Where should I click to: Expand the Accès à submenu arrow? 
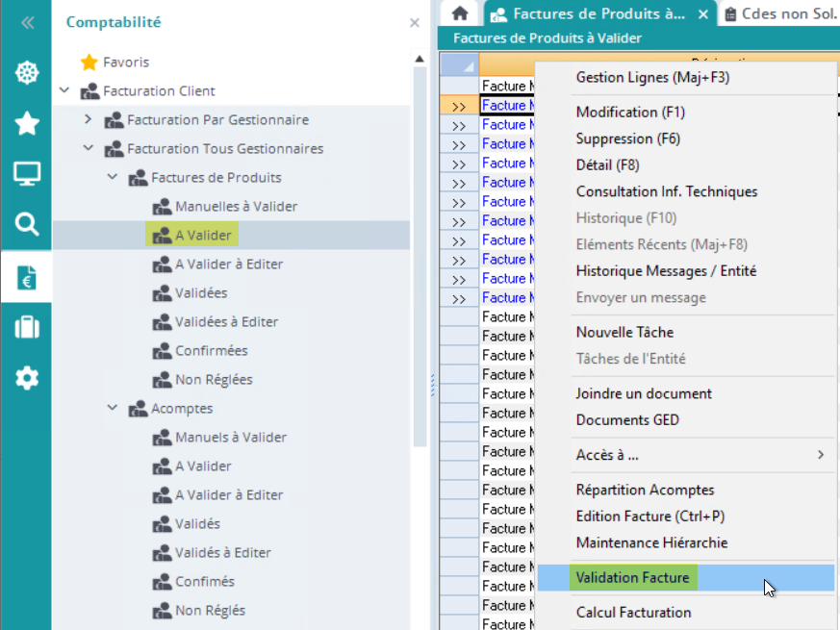point(820,455)
